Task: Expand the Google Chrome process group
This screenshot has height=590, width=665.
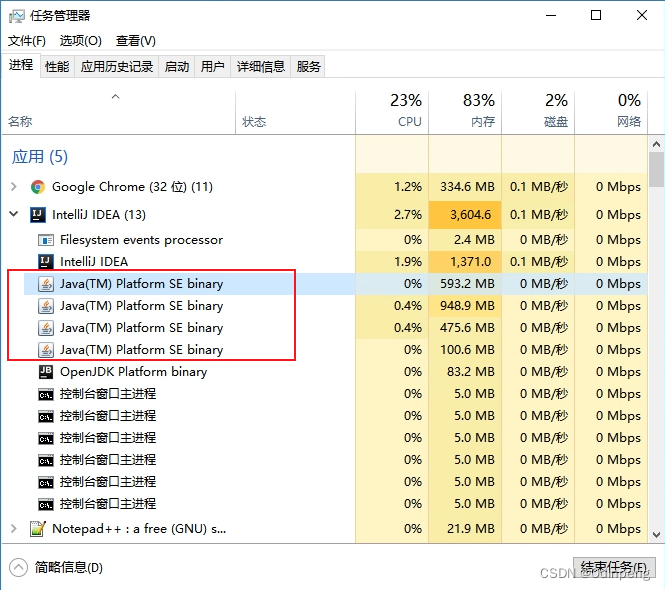Action: pos(14,187)
